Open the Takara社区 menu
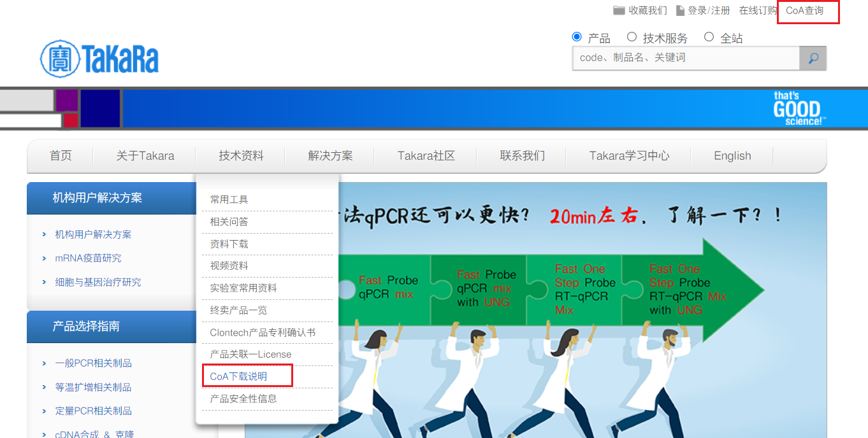This screenshot has height=438, width=868. (x=426, y=156)
